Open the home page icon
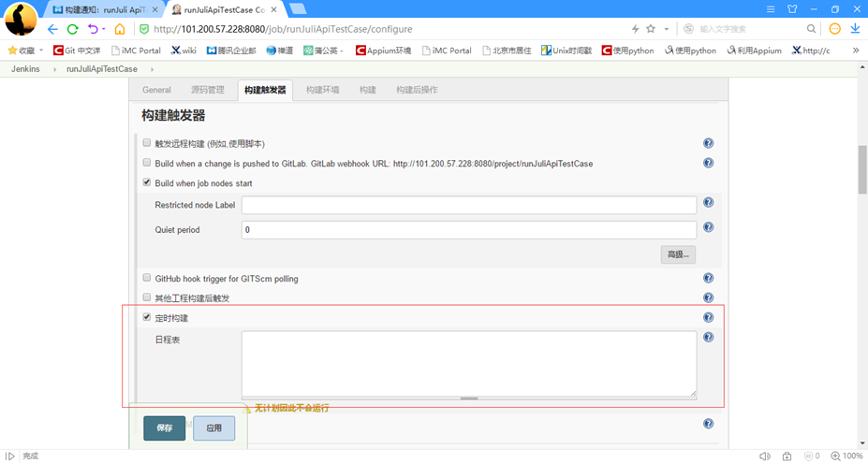 [120, 29]
